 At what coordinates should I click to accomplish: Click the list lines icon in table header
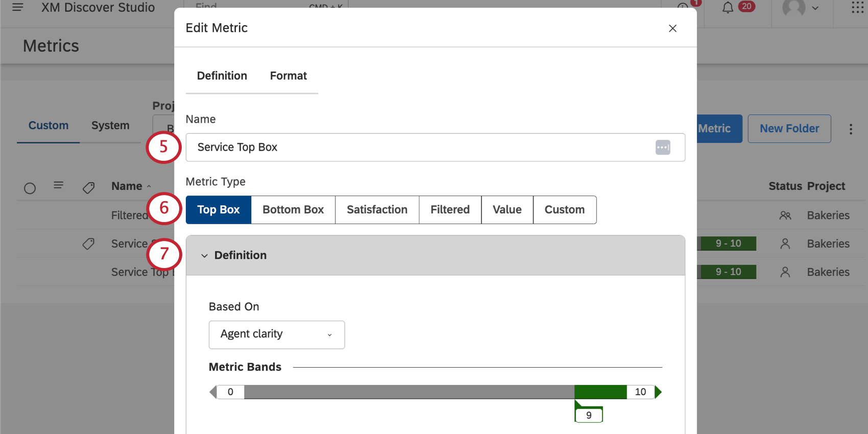(x=59, y=185)
